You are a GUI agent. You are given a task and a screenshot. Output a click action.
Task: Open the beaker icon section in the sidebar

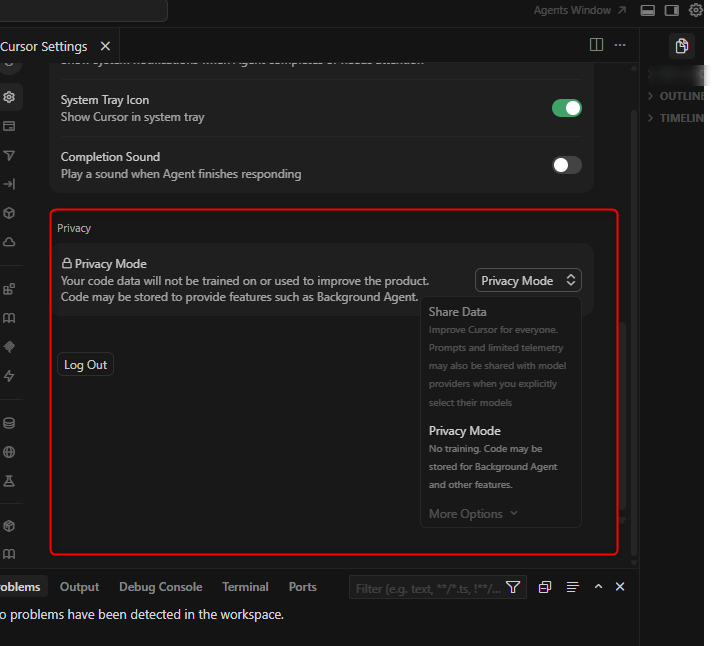point(9,481)
